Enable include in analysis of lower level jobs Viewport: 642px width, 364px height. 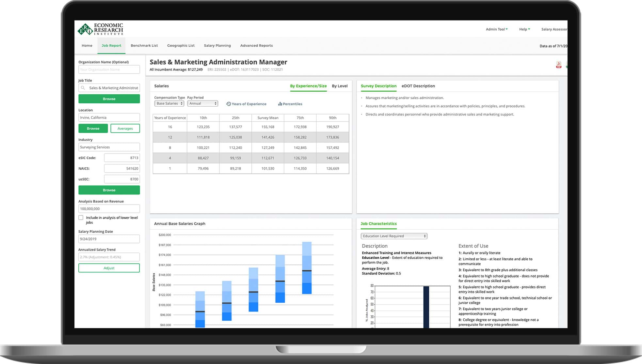81,217
